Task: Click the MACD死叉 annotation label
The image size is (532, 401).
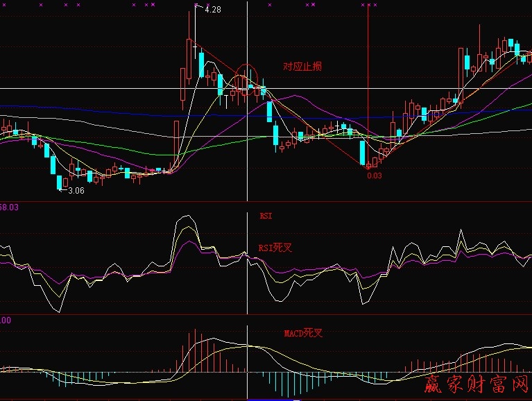Action: click(x=303, y=333)
